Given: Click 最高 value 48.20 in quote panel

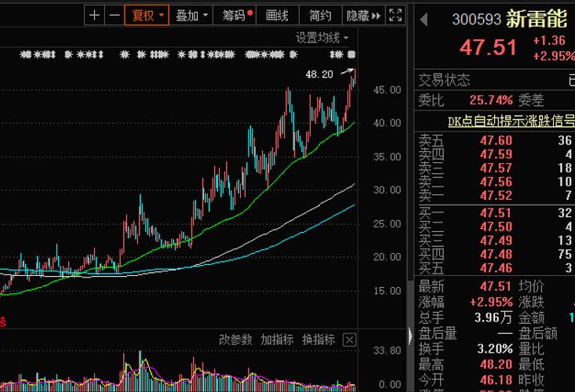Looking at the screenshot, I should pyautogui.click(x=496, y=364).
